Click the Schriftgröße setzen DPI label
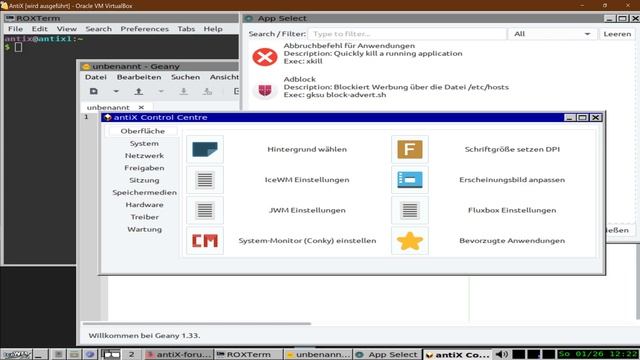The height and width of the screenshot is (360, 640). click(512, 149)
